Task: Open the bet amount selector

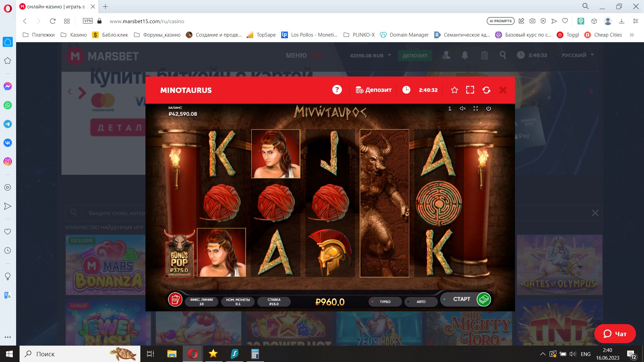Action: coord(274,302)
